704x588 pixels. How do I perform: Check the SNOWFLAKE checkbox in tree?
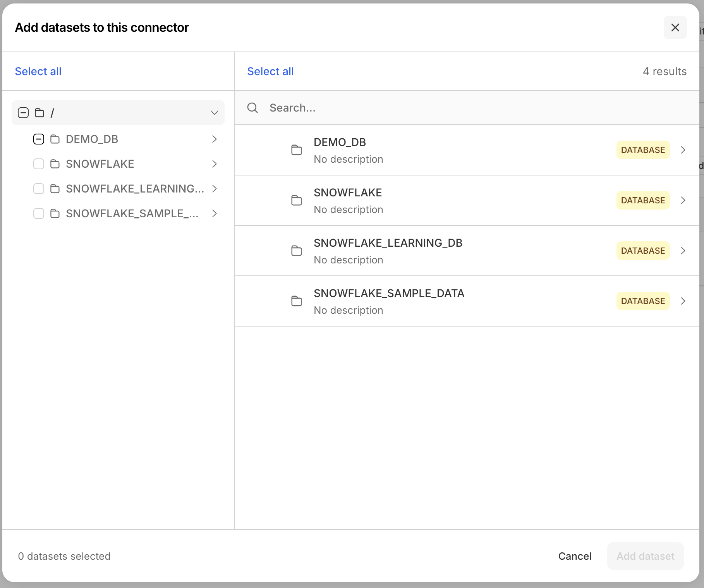39,164
